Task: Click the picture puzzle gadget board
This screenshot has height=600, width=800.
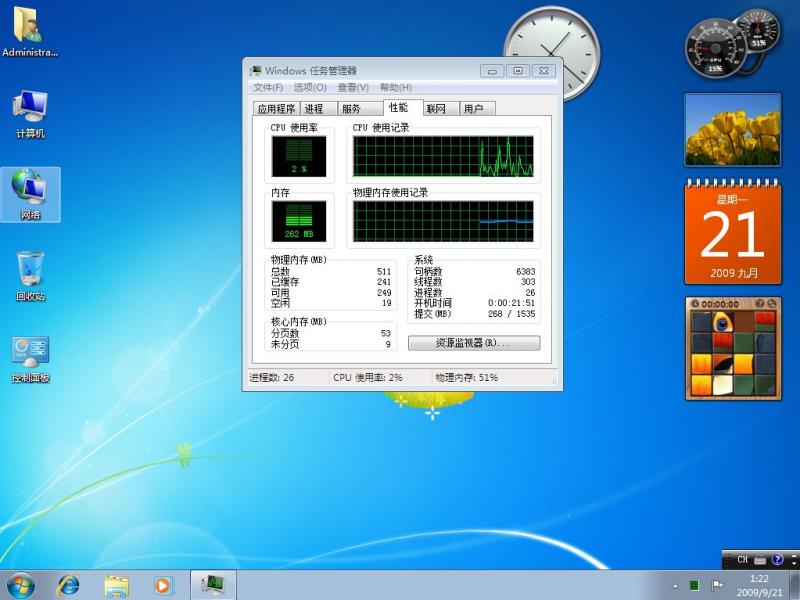Action: pos(733,354)
